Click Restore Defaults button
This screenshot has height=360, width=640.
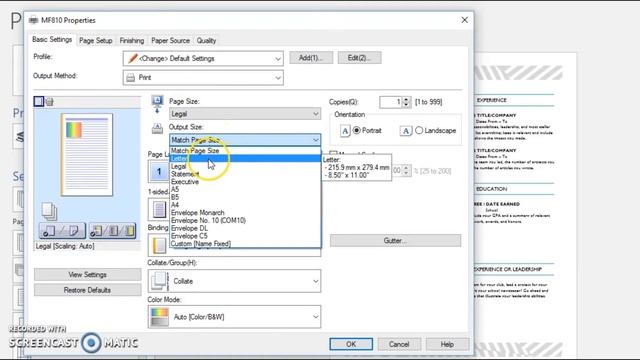point(87,290)
